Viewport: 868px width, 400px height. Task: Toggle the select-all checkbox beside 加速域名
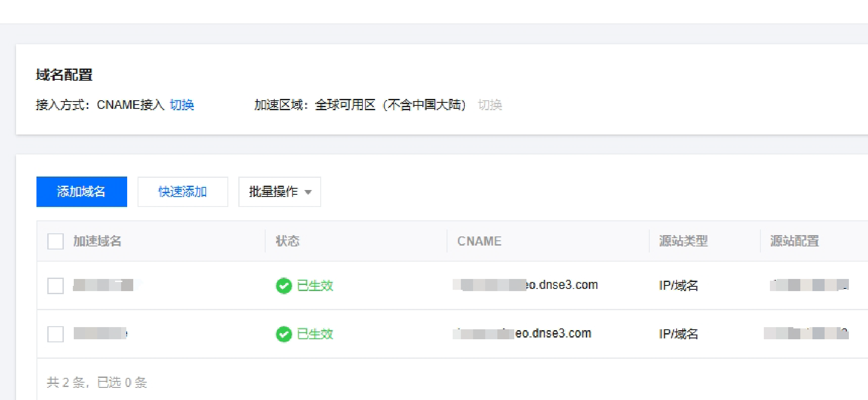56,241
